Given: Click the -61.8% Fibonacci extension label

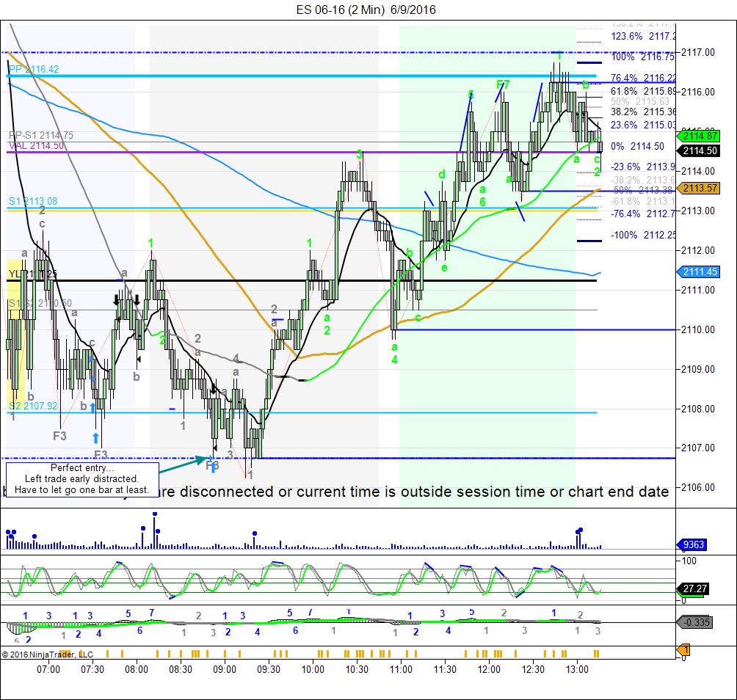Looking at the screenshot, I should [x=643, y=201].
